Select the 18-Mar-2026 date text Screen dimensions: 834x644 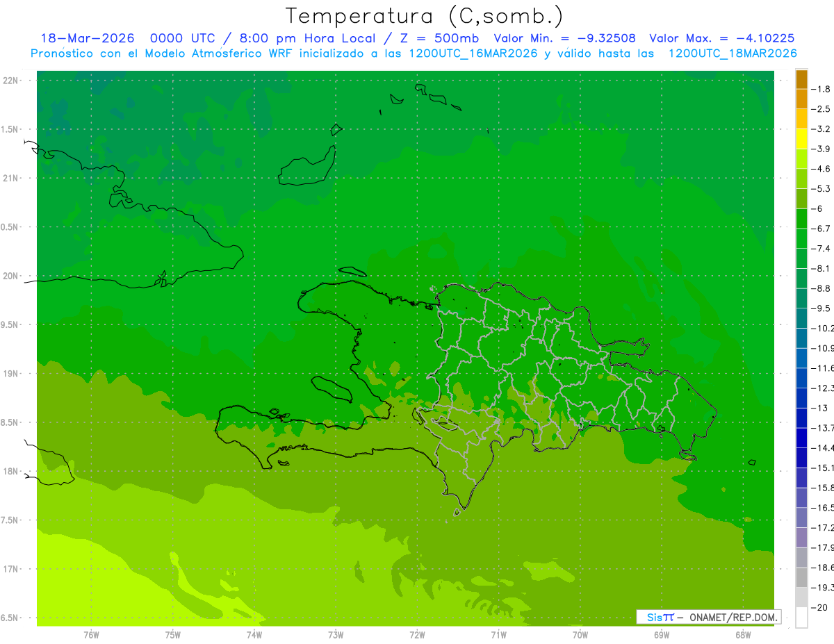88,38
